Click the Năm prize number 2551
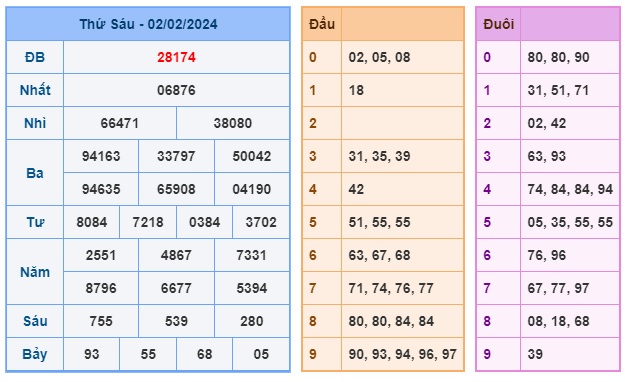This screenshot has height=382, width=625. 101,255
